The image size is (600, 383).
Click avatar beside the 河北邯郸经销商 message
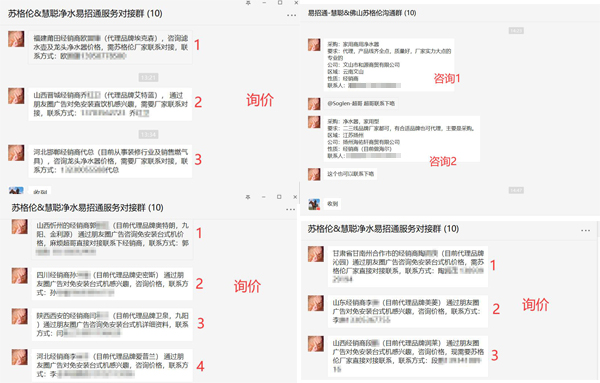(16, 153)
